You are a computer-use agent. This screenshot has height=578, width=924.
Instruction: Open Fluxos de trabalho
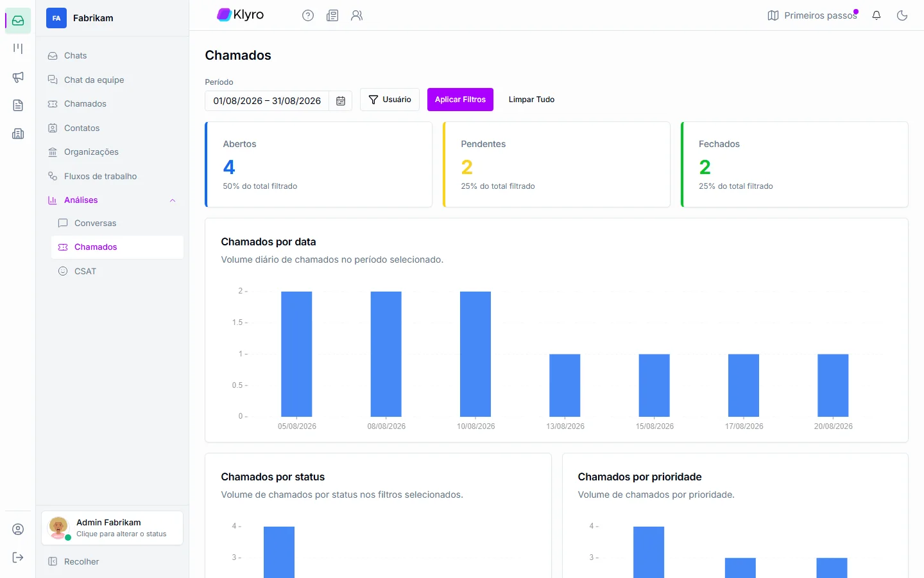tap(112, 176)
